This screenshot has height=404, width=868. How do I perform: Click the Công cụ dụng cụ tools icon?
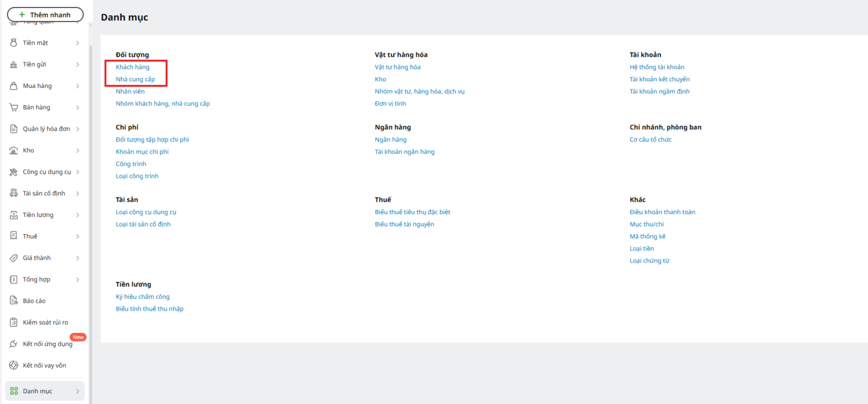(14, 172)
